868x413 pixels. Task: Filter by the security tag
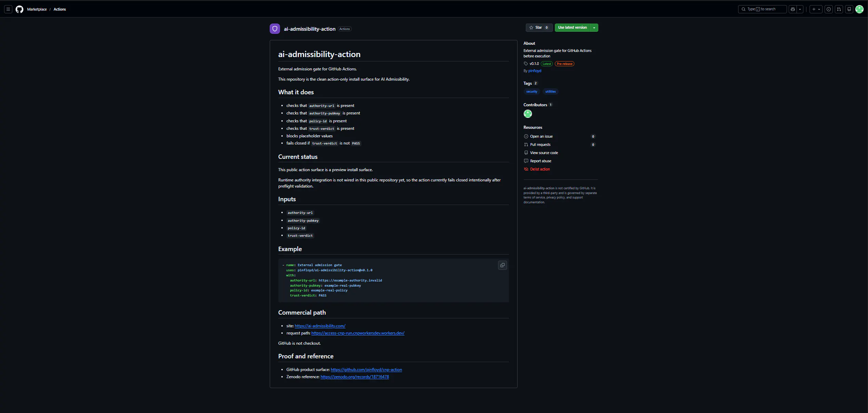532,92
